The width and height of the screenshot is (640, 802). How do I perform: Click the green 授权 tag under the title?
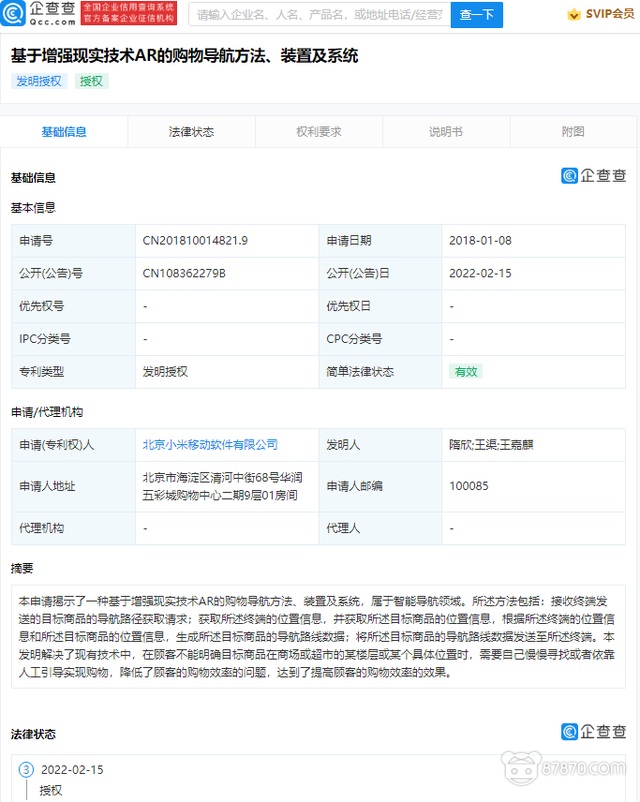pyautogui.click(x=92, y=81)
